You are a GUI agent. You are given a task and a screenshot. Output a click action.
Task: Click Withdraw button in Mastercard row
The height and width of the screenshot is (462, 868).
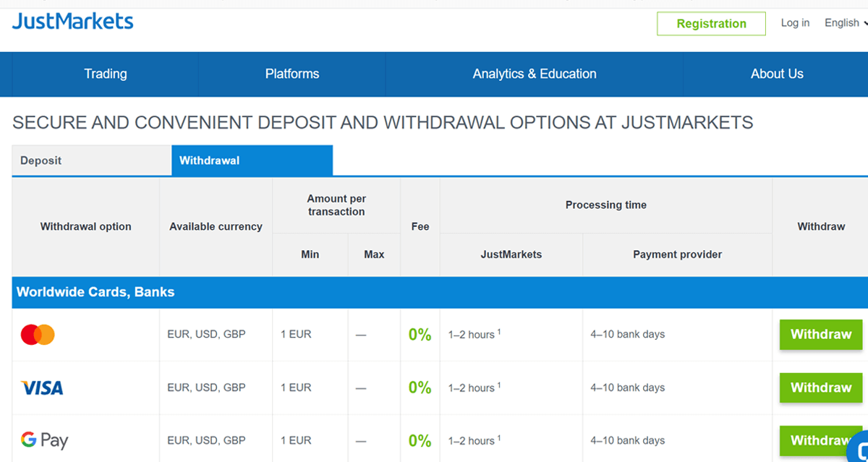[x=821, y=335]
